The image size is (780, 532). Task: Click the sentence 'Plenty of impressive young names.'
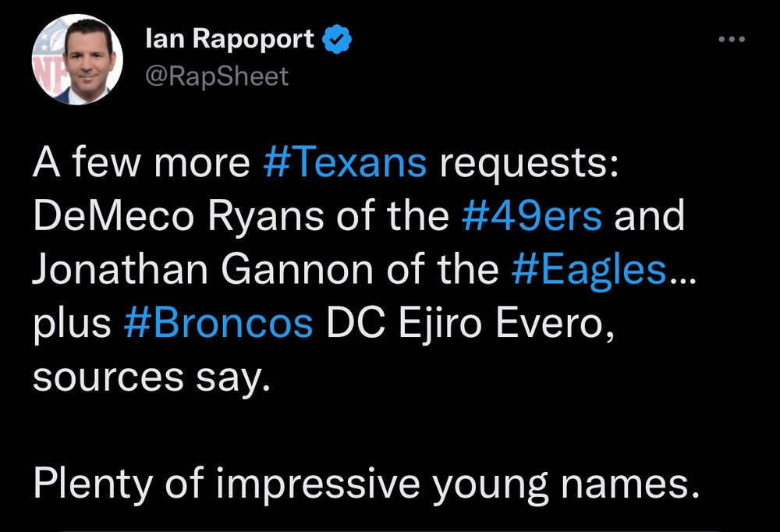point(367,484)
